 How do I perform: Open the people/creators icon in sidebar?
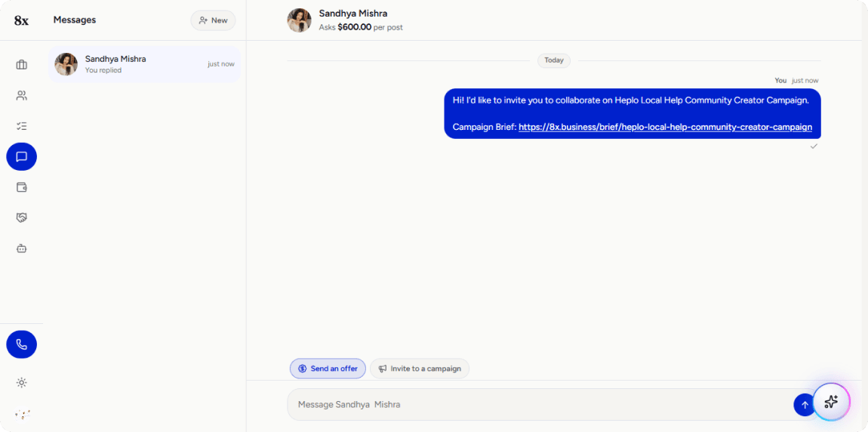22,95
